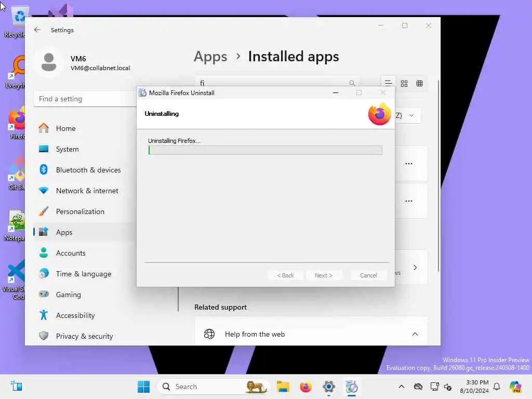The image size is (532, 399).
Task: Open the Windows Start menu
Action: pos(143,387)
